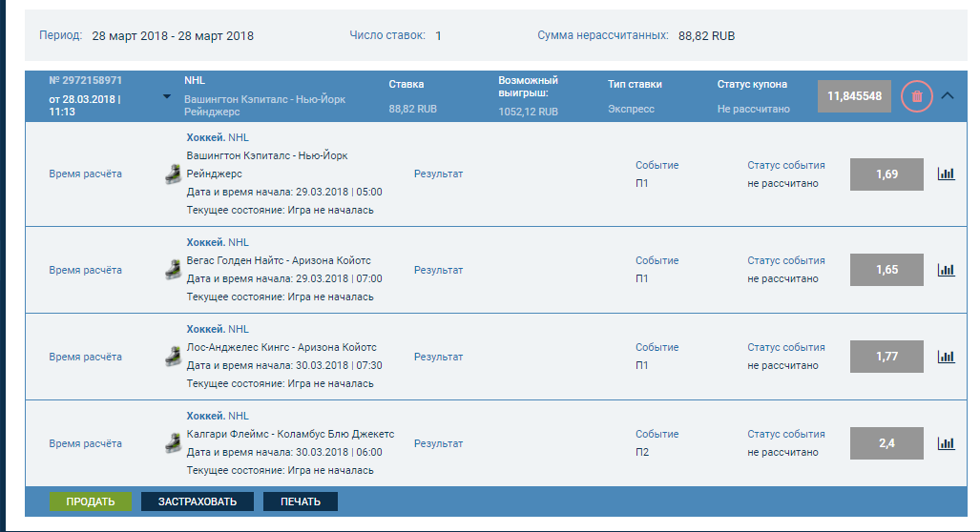Expand dropdown arrow next to coupon date
980x532 pixels.
pos(167,96)
